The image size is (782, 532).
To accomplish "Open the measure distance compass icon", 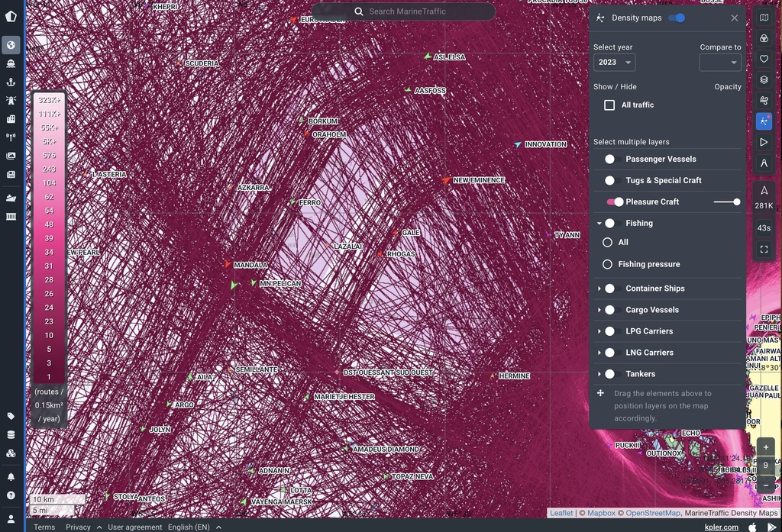I will 764,163.
